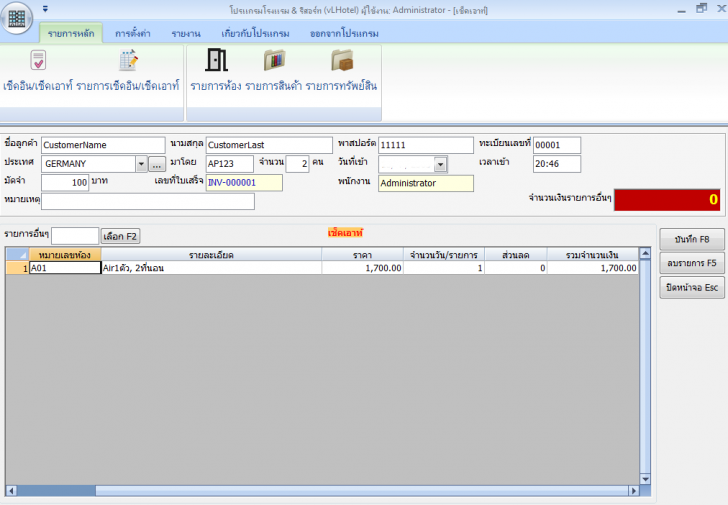Select the ออกจากโปรแกรม tab
The image size is (728, 505).
point(344,33)
